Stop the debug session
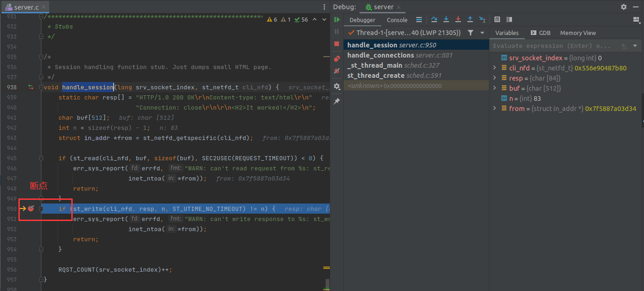The image size is (644, 291). click(x=336, y=44)
